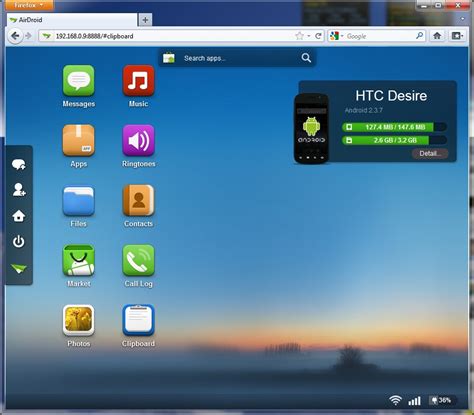
Task: Launch the Apps package icon
Action: click(79, 140)
